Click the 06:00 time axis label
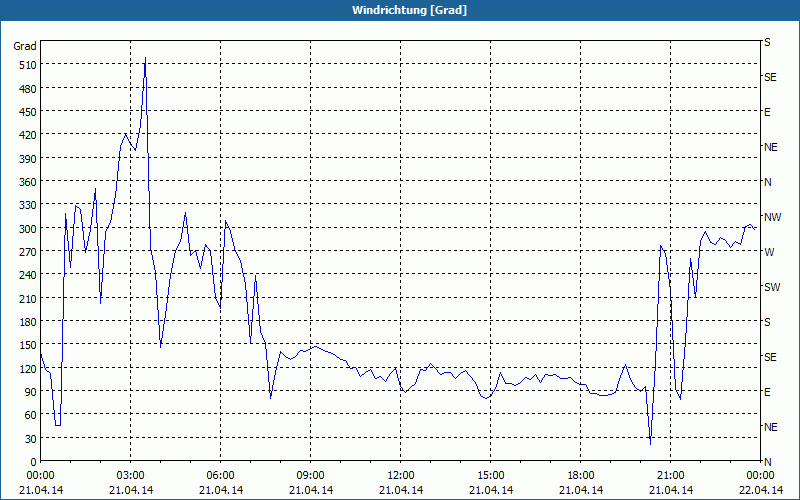Image resolution: width=800 pixels, height=500 pixels. 220,476
